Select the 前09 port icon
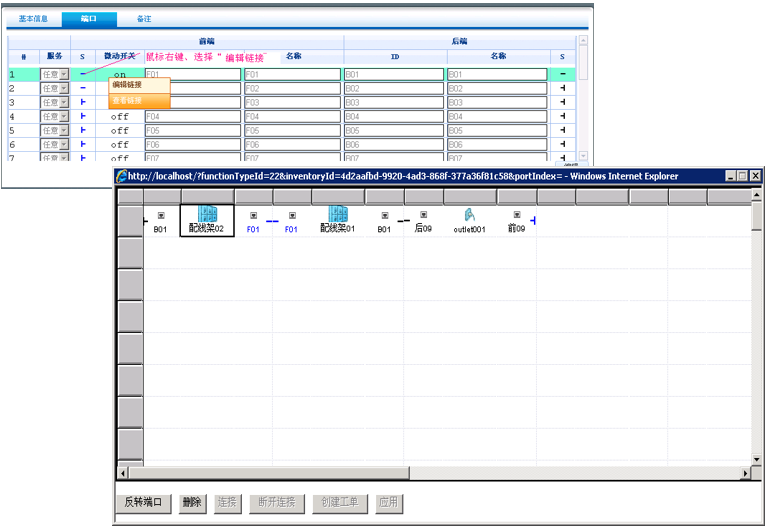The height and width of the screenshot is (527, 767). (516, 215)
